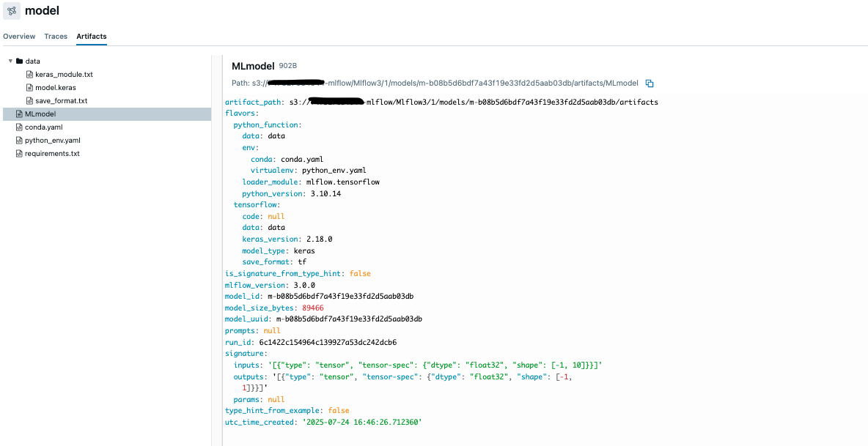Viewport: 868px width, 446px height.
Task: Select the Artifacts tab
Action: [x=91, y=36]
